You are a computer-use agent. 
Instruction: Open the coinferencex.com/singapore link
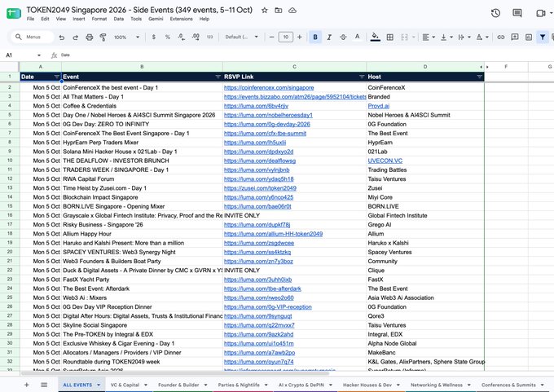pos(269,88)
